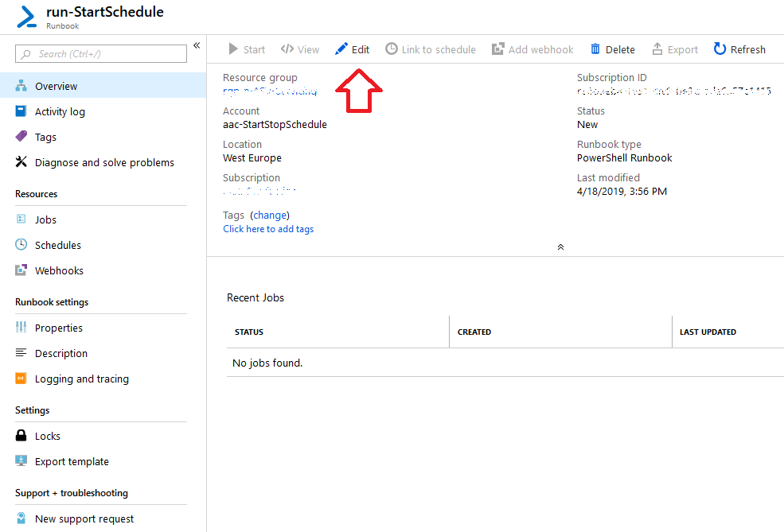Open the blurred Subscription link

259,191
